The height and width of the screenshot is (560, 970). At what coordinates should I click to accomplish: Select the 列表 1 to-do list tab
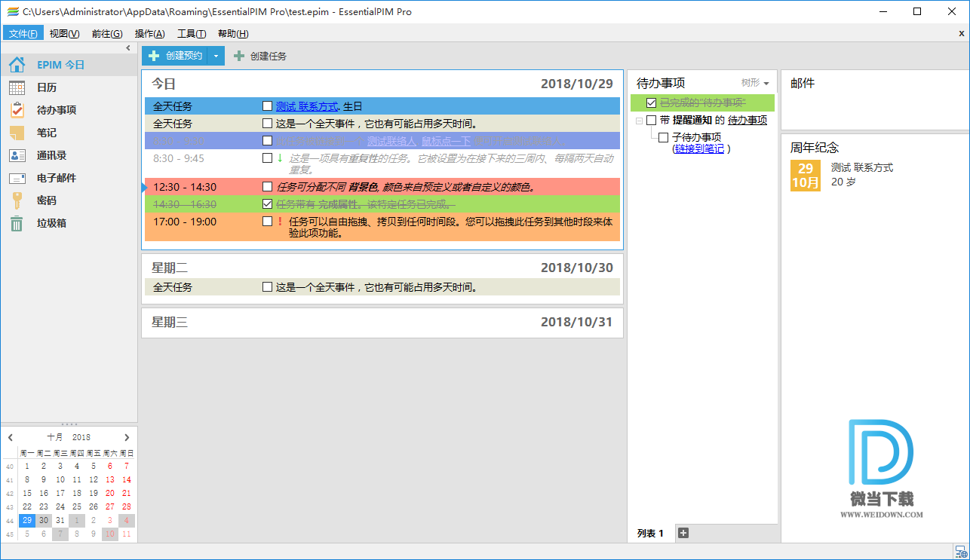point(650,534)
